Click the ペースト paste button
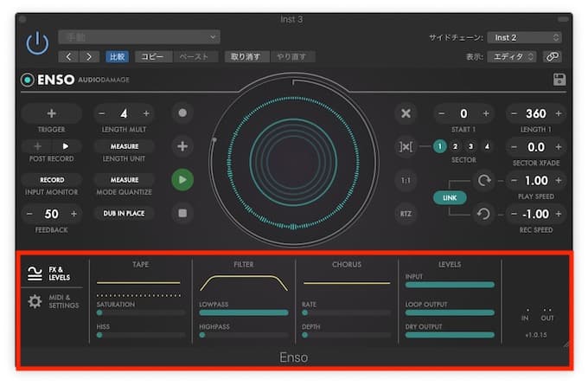The height and width of the screenshot is (386, 588). pyautogui.click(x=195, y=57)
